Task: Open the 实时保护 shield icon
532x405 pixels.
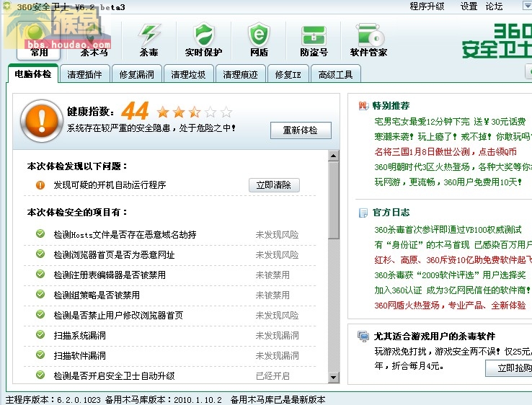Action: (203, 40)
